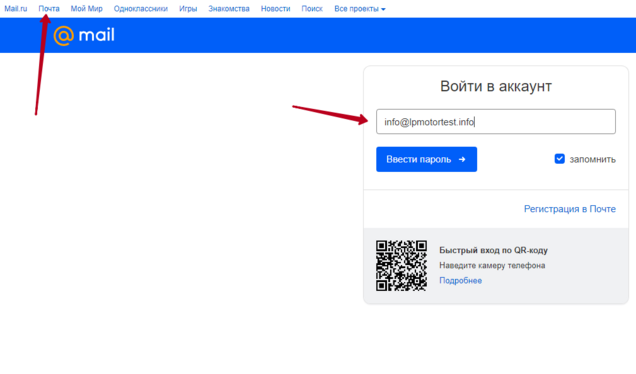
Task: Click the Быстрый вход по QR-коду text
Action: point(493,250)
